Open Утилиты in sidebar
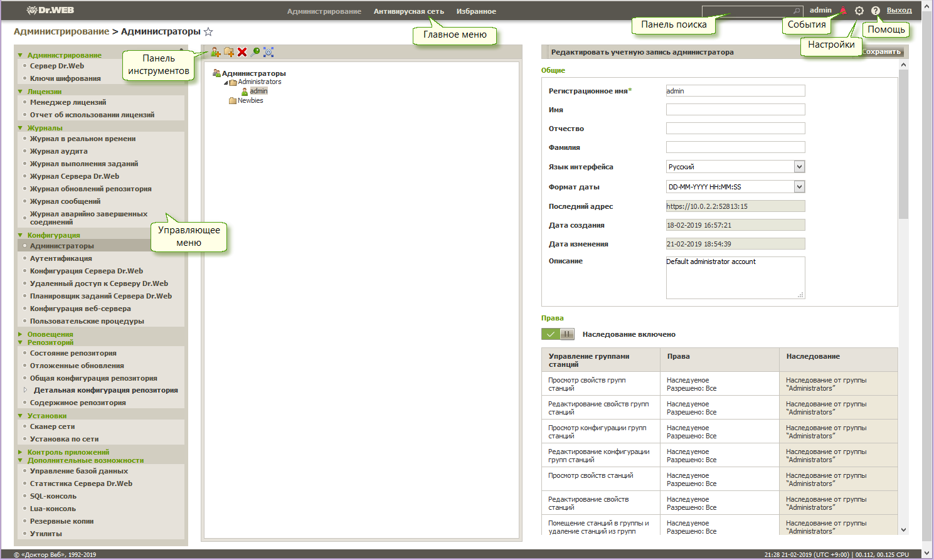Viewport: 934px width, 560px height. tap(46, 534)
